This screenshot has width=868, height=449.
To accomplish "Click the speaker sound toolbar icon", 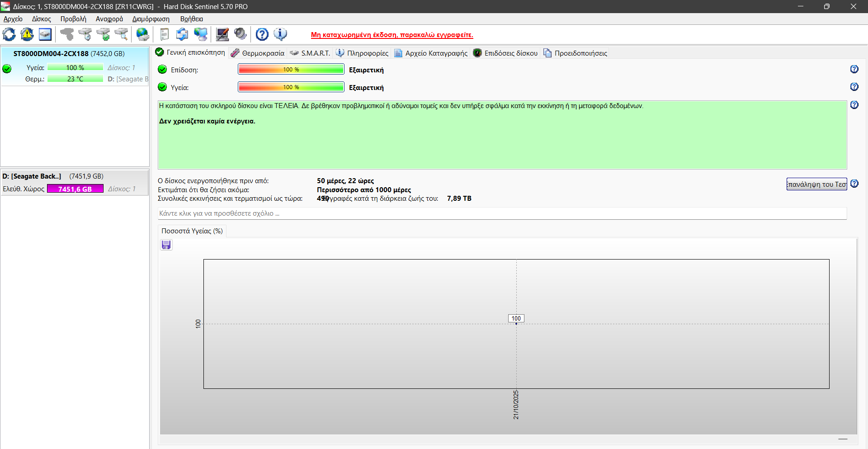I will tap(241, 34).
